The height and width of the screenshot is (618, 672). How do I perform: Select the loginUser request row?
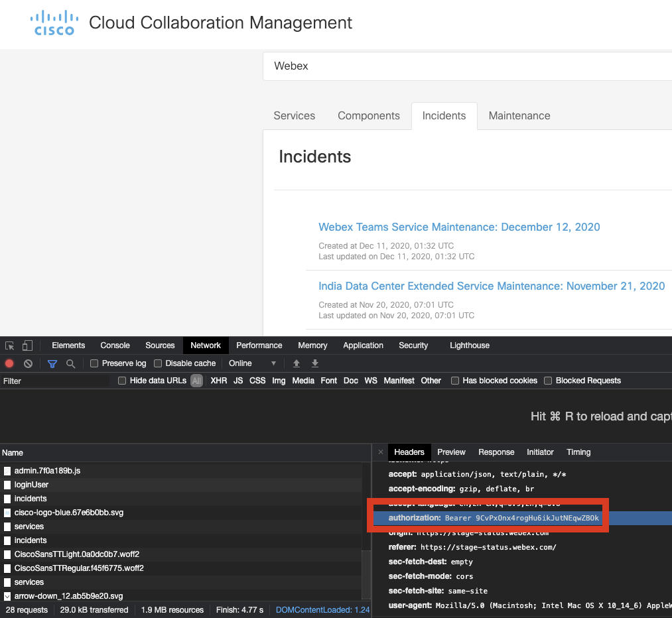(181, 485)
